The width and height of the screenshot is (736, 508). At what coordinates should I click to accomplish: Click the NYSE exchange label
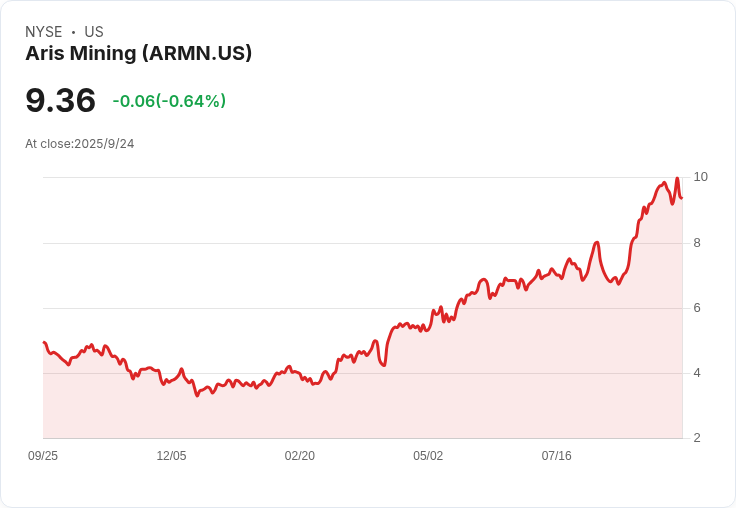44,31
